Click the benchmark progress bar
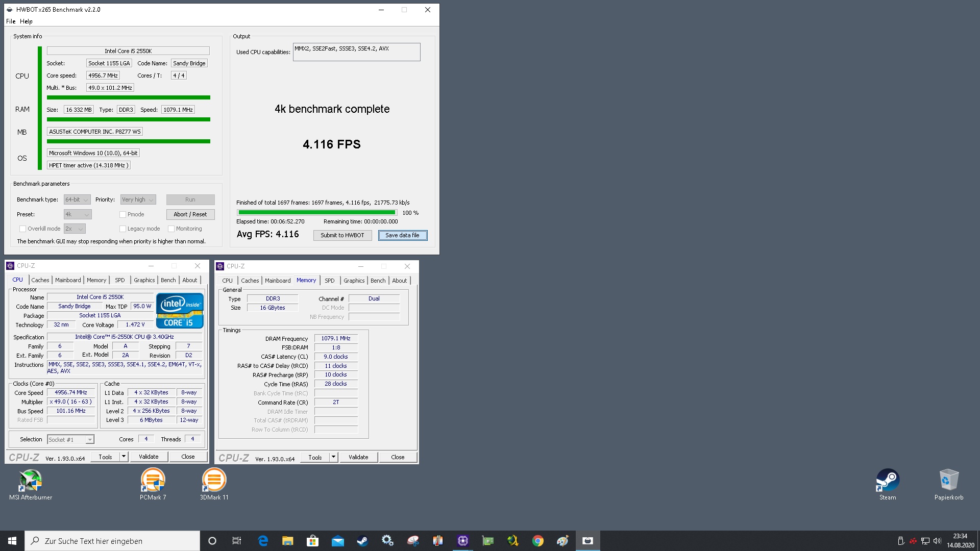The image size is (980, 551). coord(317,213)
